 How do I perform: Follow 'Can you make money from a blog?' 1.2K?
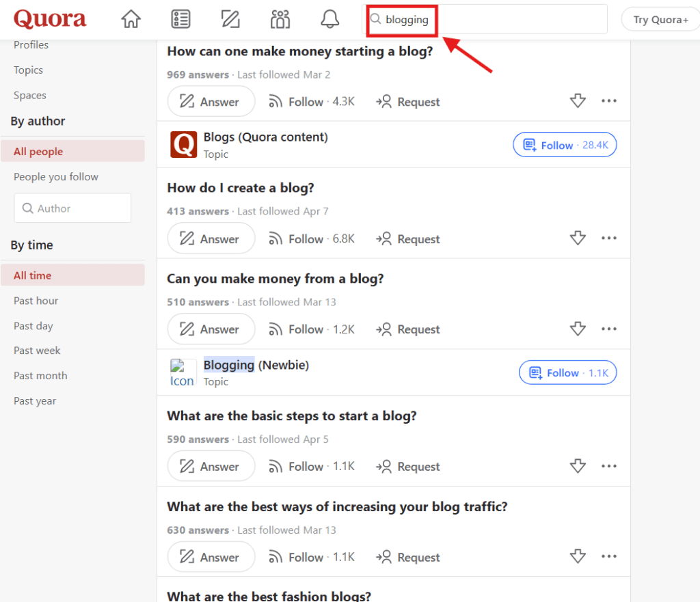[x=312, y=329]
